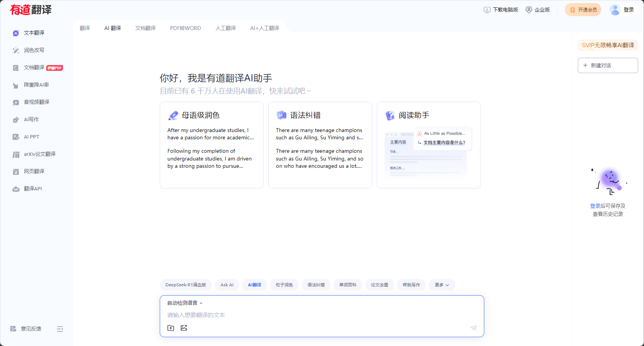The image size is (644, 346).
Task: Select the 帮我写作 chip
Action: (411, 285)
